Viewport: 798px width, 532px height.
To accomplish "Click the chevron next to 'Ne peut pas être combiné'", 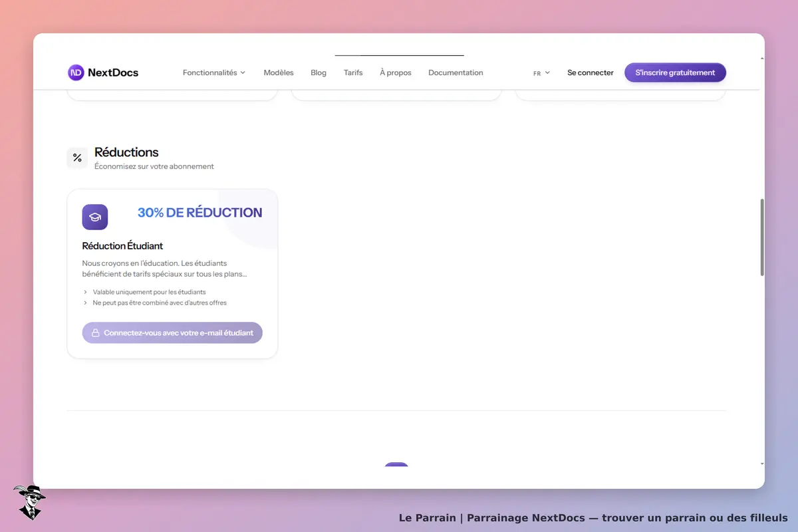I will (x=85, y=303).
